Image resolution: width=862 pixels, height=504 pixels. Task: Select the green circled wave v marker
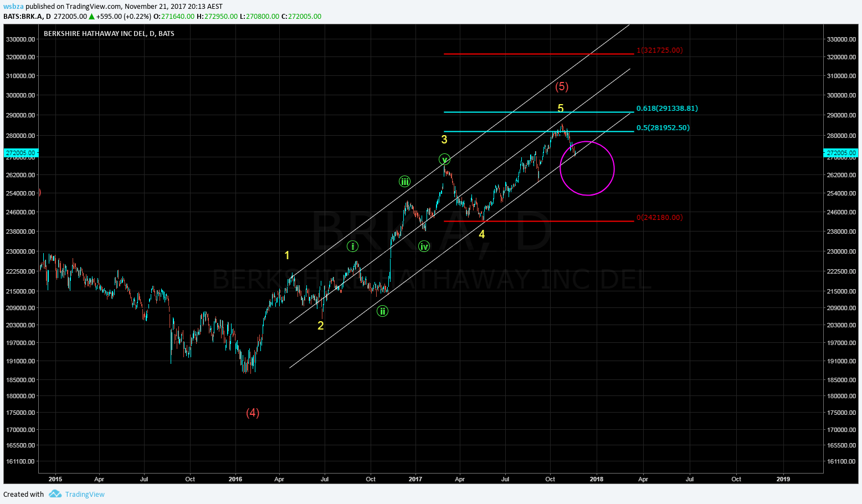(444, 160)
